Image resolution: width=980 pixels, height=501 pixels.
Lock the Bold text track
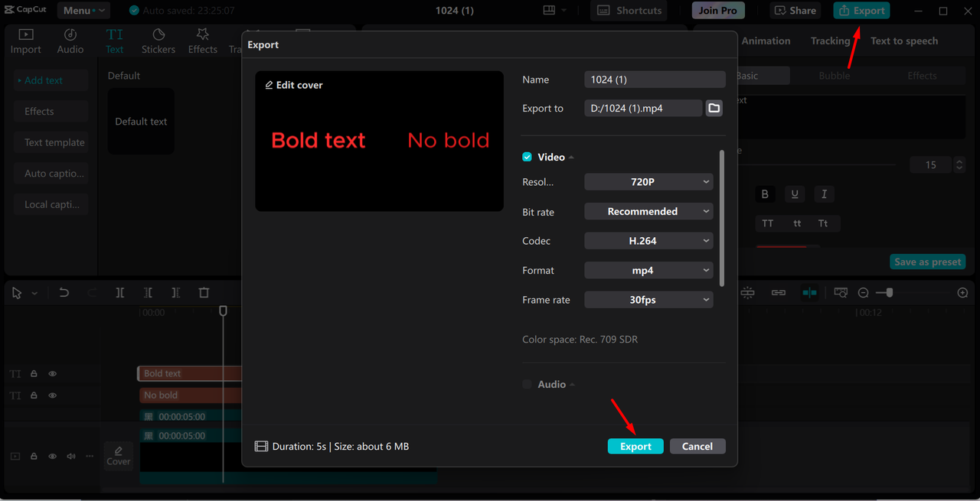point(34,374)
